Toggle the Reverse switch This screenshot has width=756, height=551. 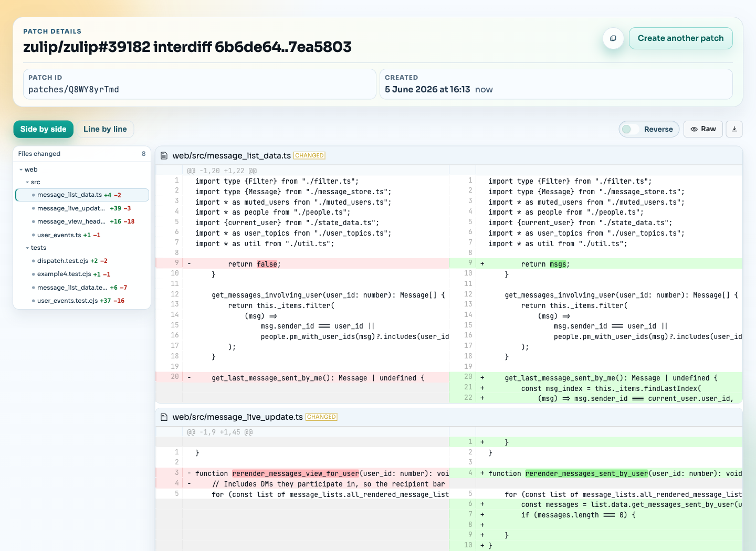coord(649,129)
